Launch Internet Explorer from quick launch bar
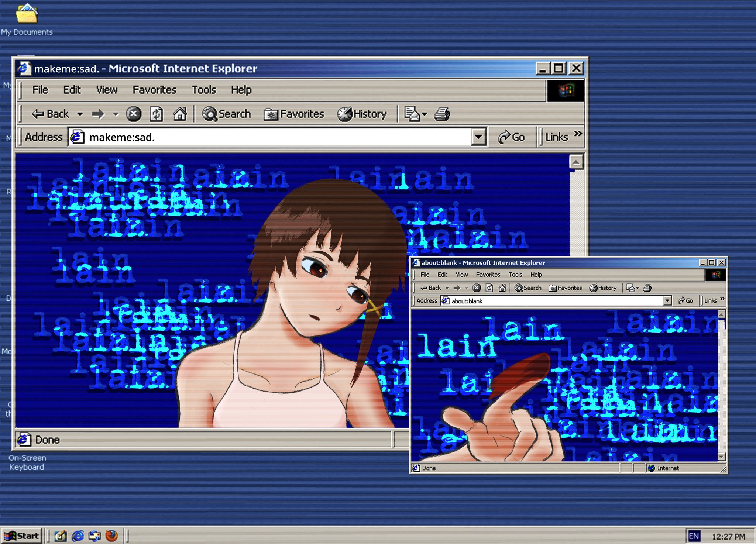756x544 pixels. point(78,536)
